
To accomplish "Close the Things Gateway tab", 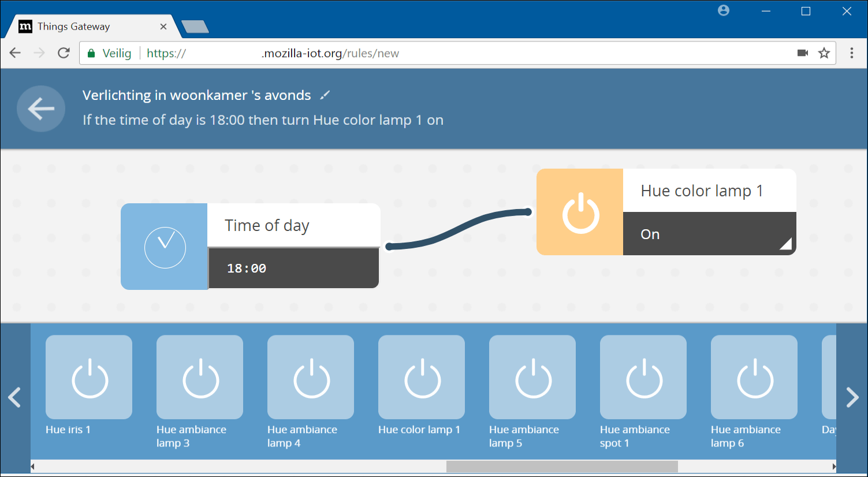I will coord(163,27).
